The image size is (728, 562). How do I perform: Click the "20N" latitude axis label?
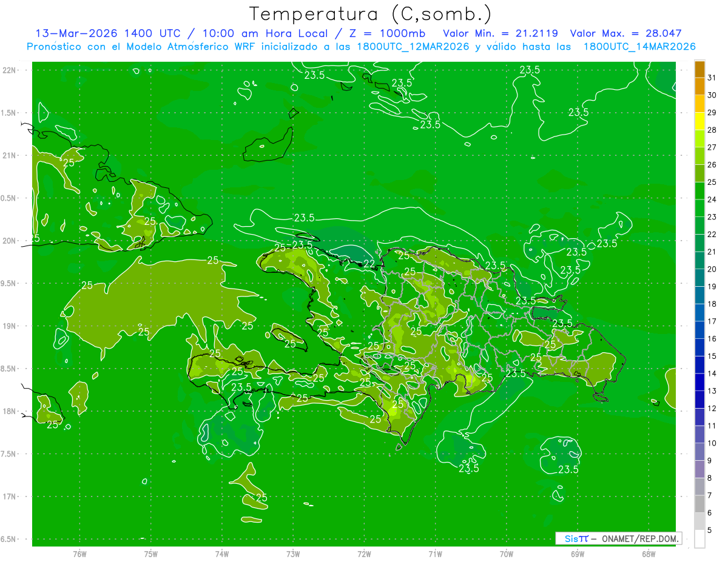[x=10, y=241]
